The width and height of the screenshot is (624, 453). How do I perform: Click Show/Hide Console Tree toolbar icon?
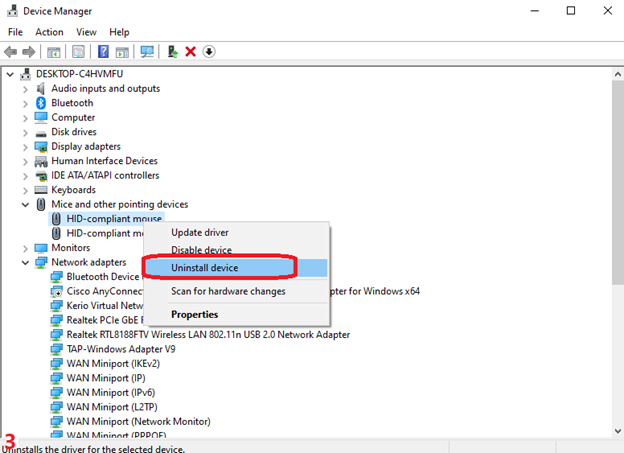pos(54,52)
